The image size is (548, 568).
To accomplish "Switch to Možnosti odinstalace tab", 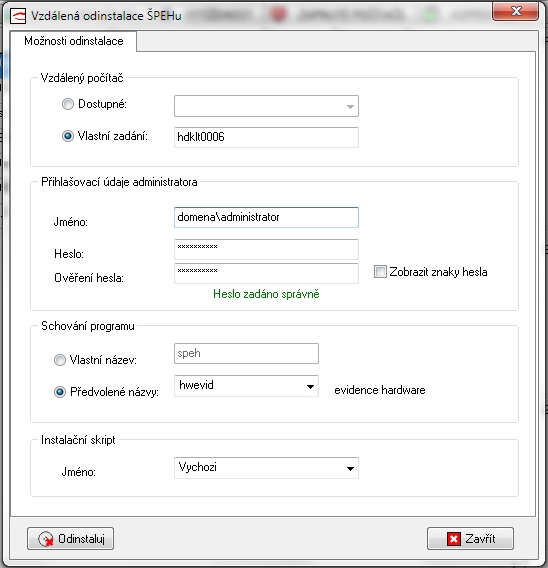I will pyautogui.click(x=74, y=41).
